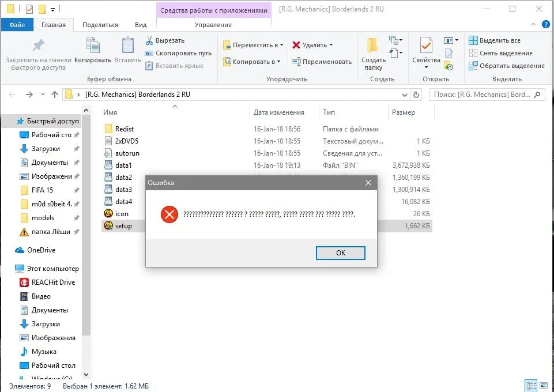Open the Move to dropdown
This screenshot has height=392, width=554.
click(253, 45)
